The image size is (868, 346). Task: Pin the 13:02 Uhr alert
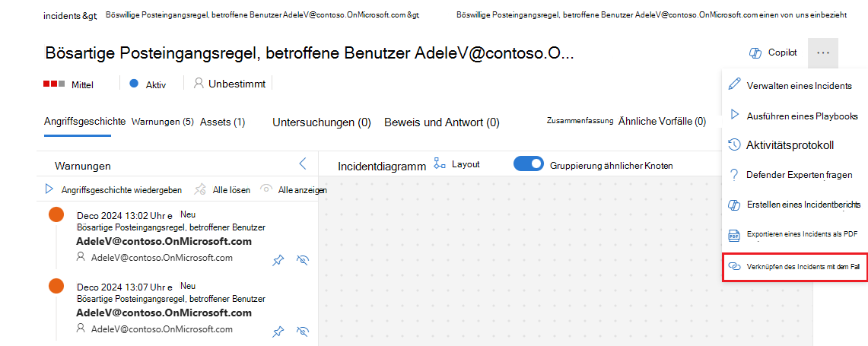tap(278, 259)
